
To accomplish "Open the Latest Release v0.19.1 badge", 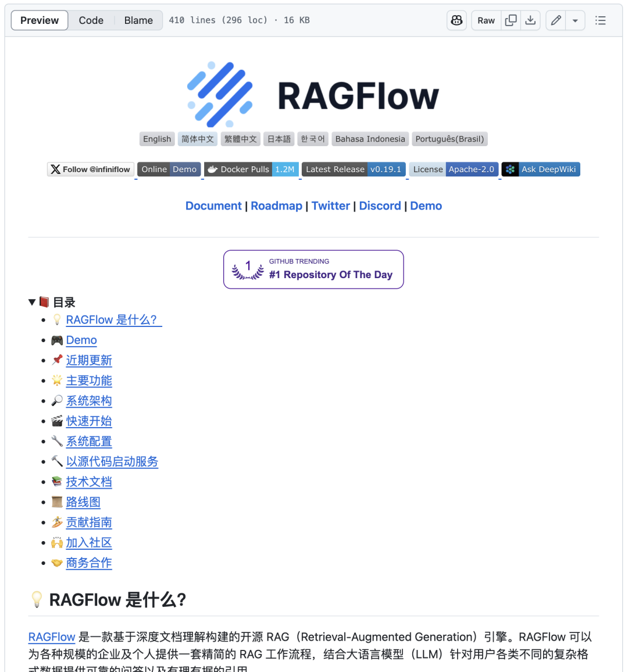I will pos(354,169).
